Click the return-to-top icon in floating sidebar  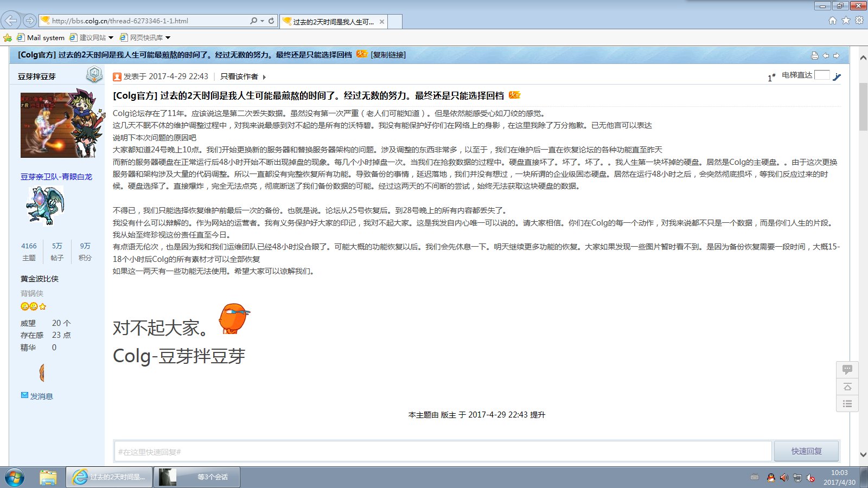(x=847, y=387)
